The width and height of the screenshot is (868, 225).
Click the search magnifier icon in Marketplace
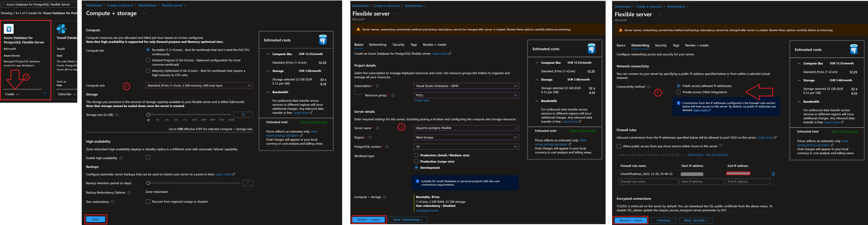(x=4, y=5)
